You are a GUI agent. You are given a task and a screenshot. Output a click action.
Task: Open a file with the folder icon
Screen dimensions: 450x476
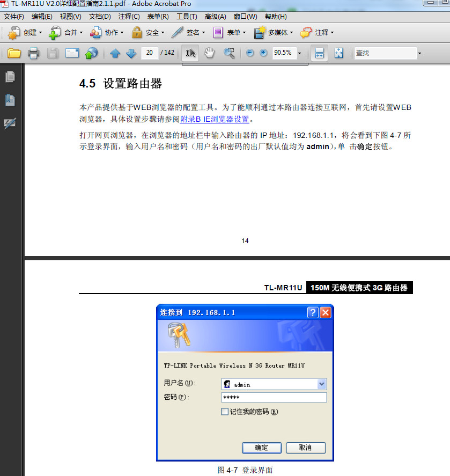pos(14,53)
